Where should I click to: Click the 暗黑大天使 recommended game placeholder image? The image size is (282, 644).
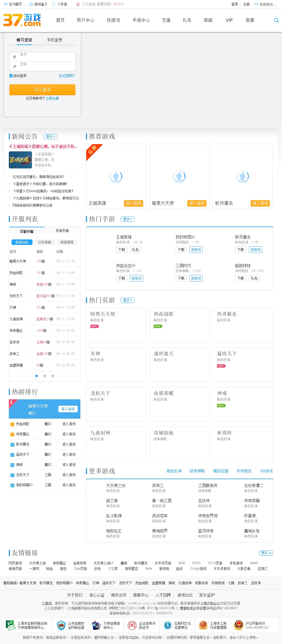click(179, 176)
